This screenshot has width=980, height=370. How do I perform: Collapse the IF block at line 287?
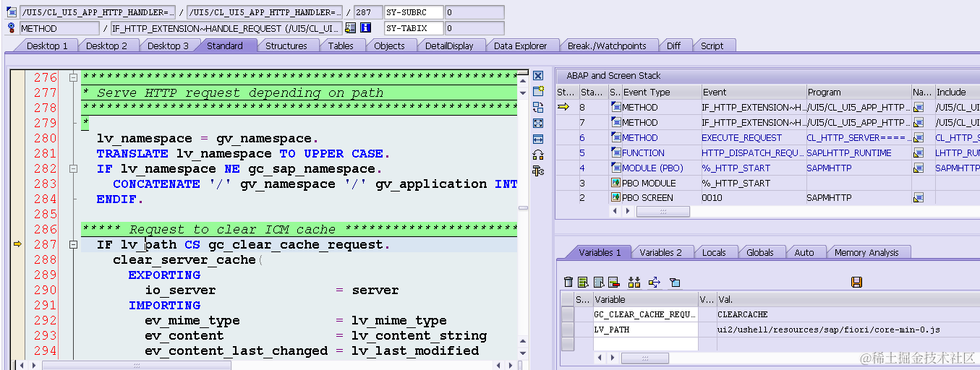(x=73, y=244)
